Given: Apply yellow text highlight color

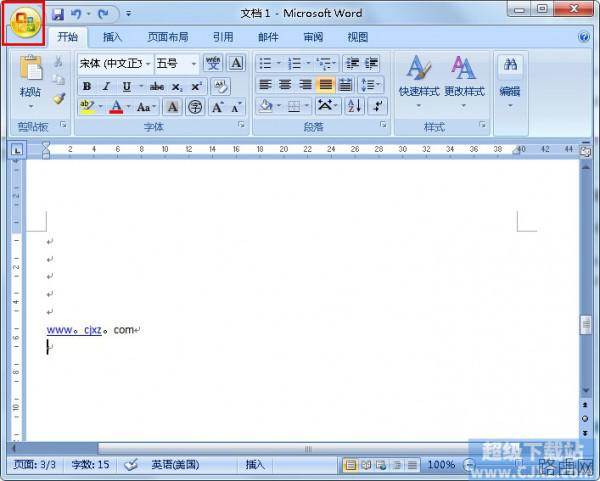Looking at the screenshot, I should [x=87, y=107].
